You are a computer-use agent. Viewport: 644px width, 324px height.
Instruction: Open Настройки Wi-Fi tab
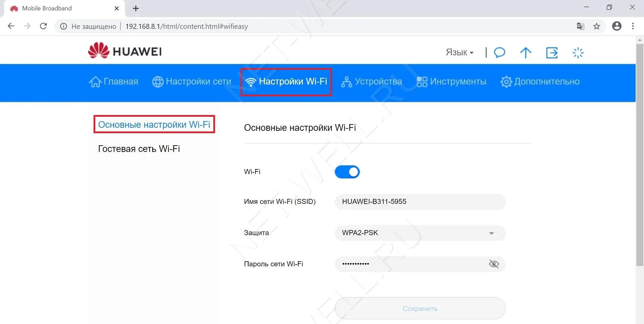pos(286,82)
